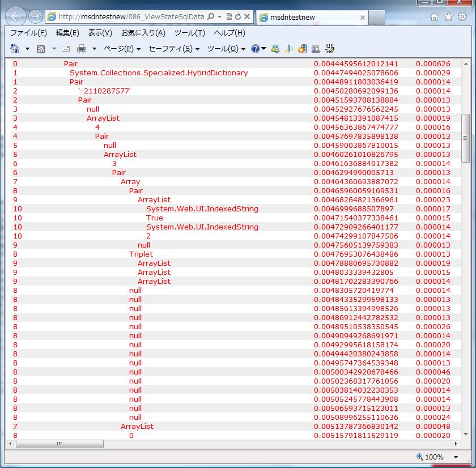The image size is (476, 468).
Task: Click the Print icon
Action: pyautogui.click(x=82, y=49)
